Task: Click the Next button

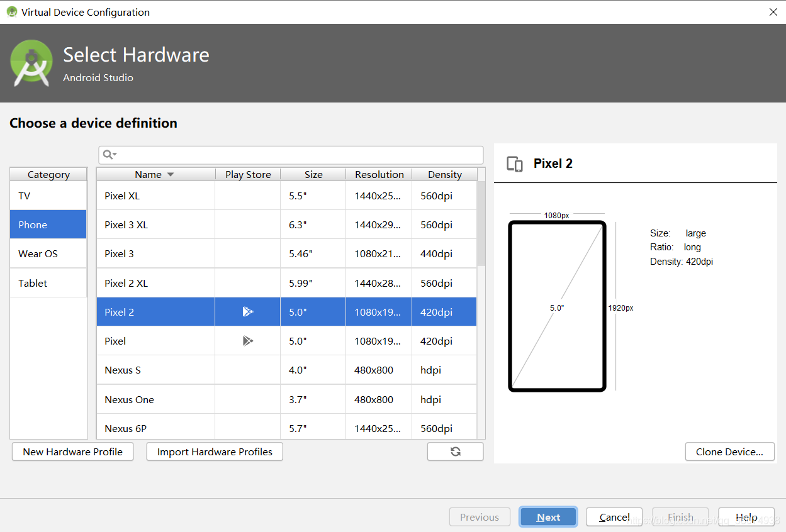Action: (548, 517)
